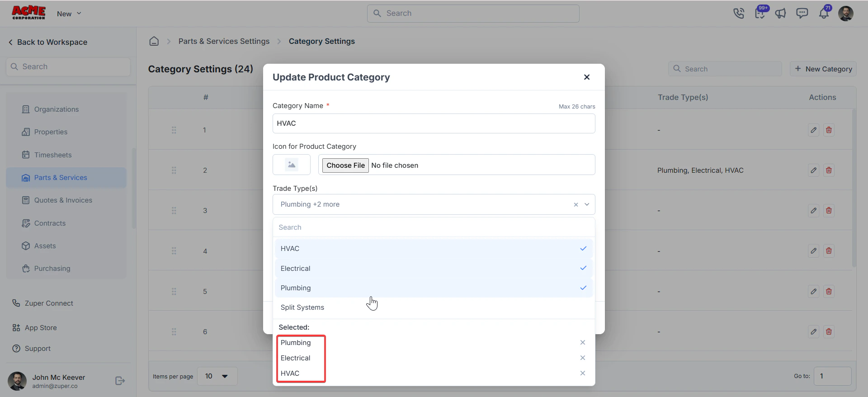
Task: Click the edit pencil for row 2
Action: (x=814, y=170)
